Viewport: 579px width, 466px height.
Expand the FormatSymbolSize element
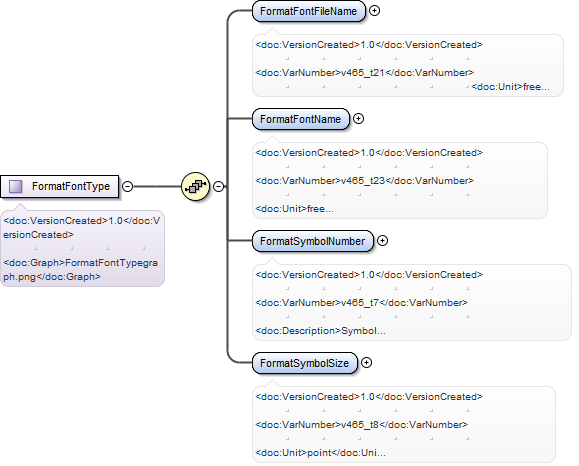(x=366, y=363)
